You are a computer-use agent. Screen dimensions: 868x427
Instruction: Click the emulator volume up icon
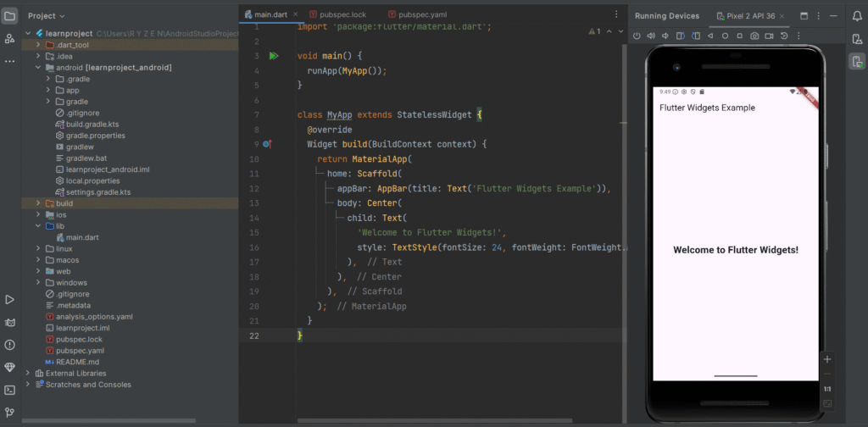tap(650, 36)
